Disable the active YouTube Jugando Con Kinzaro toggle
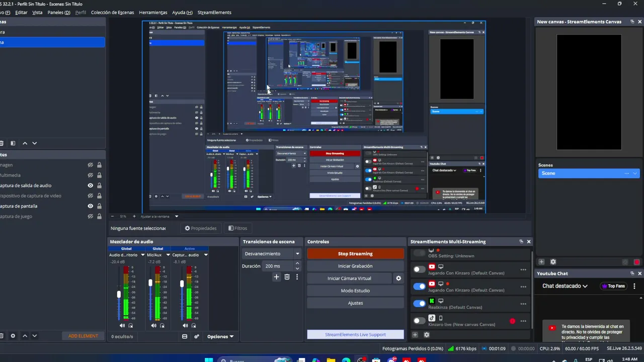Screen dimensions: 644x362 (x=419, y=287)
